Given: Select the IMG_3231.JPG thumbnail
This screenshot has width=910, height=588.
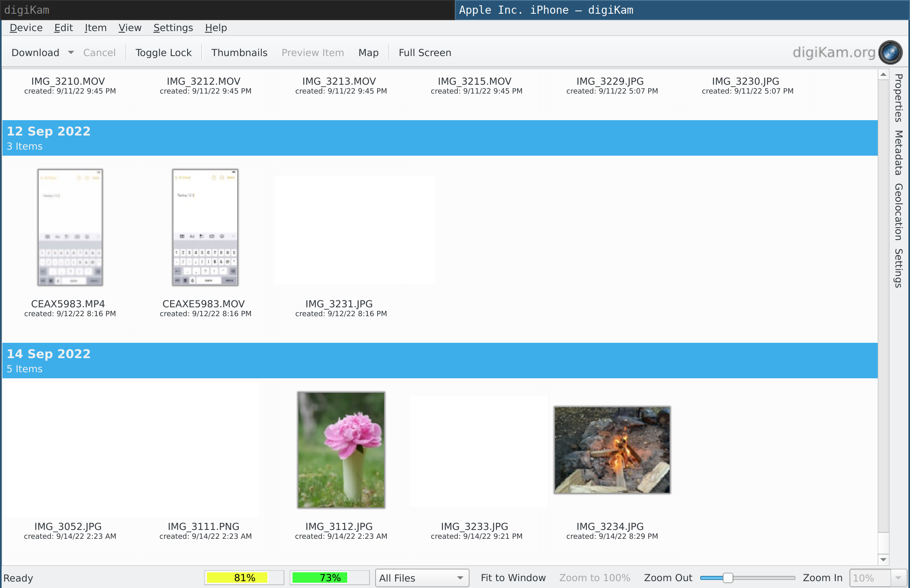Looking at the screenshot, I should click(355, 230).
